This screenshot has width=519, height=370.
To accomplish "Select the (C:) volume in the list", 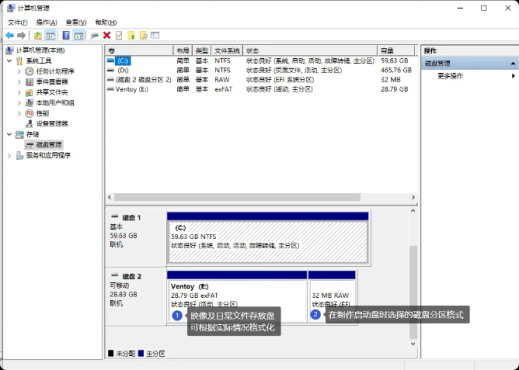I will pos(123,61).
